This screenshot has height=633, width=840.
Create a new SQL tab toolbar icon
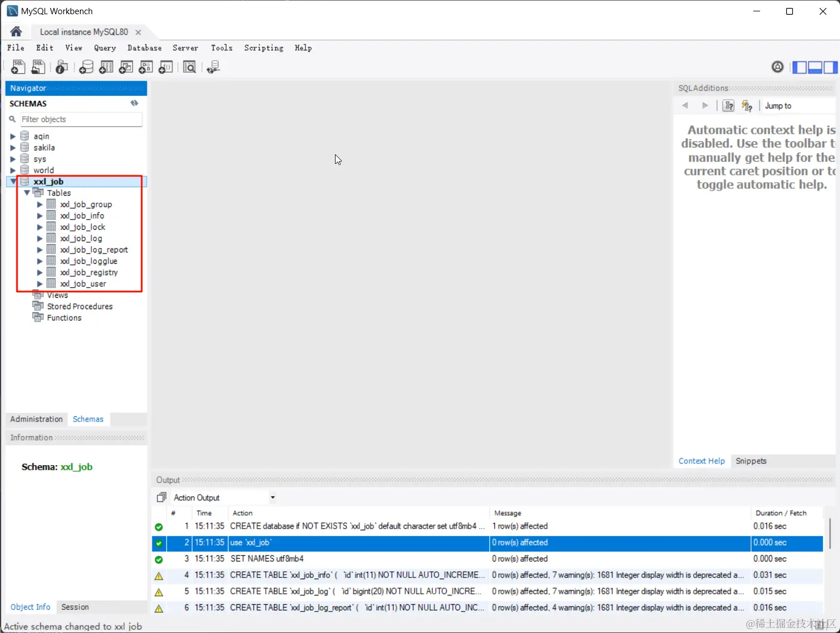click(x=18, y=67)
